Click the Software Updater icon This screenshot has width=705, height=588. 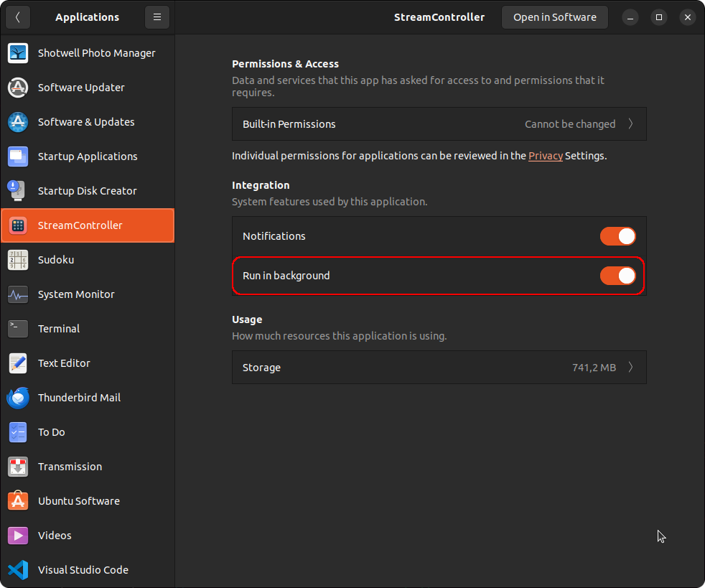pyautogui.click(x=18, y=88)
